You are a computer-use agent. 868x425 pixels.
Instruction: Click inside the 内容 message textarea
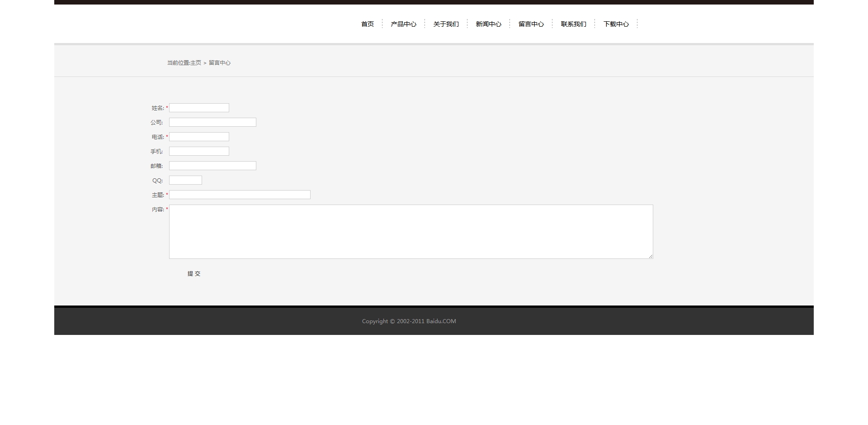[x=411, y=232]
